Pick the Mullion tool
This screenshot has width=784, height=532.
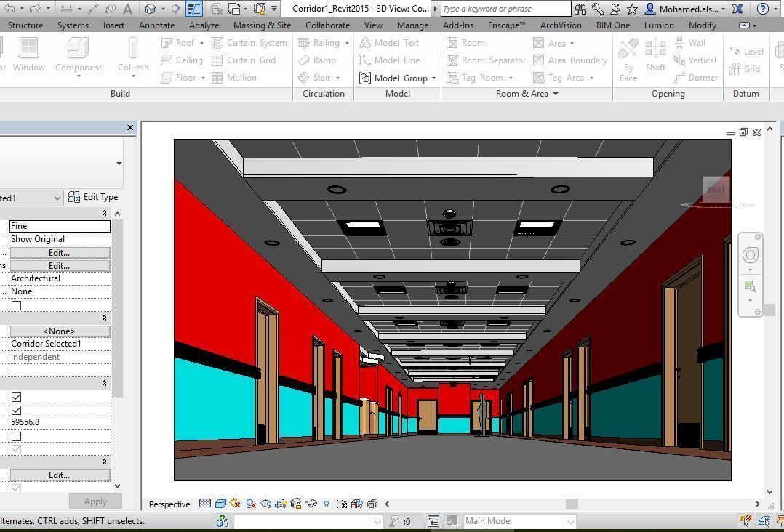pyautogui.click(x=234, y=78)
